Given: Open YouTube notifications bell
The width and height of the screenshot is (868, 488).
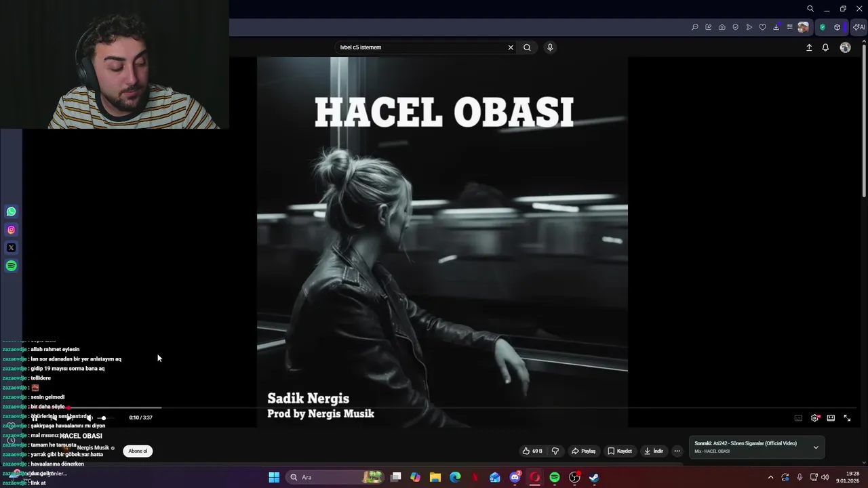Looking at the screenshot, I should click(x=825, y=47).
